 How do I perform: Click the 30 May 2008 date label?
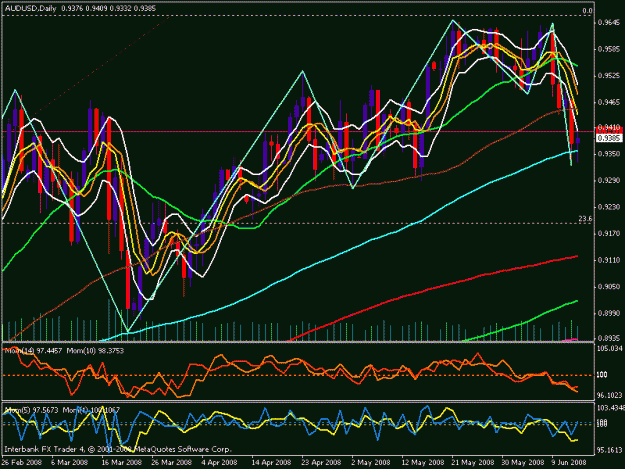(523, 462)
